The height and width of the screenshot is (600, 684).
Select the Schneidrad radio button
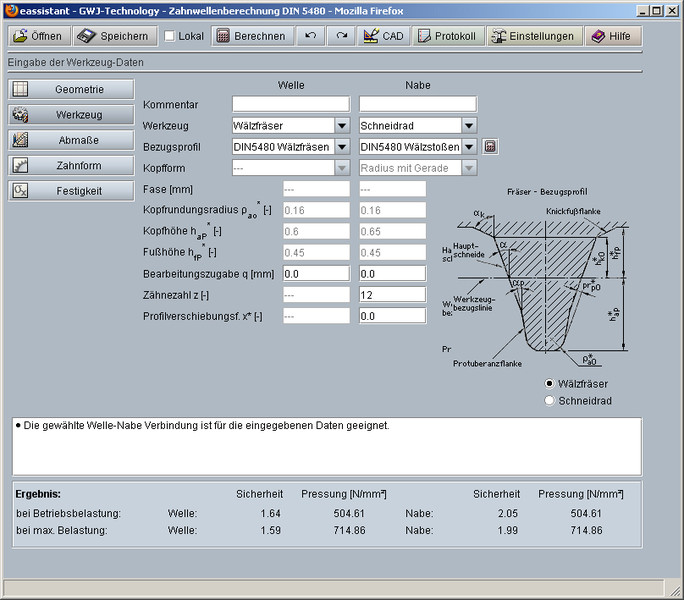pyautogui.click(x=549, y=401)
